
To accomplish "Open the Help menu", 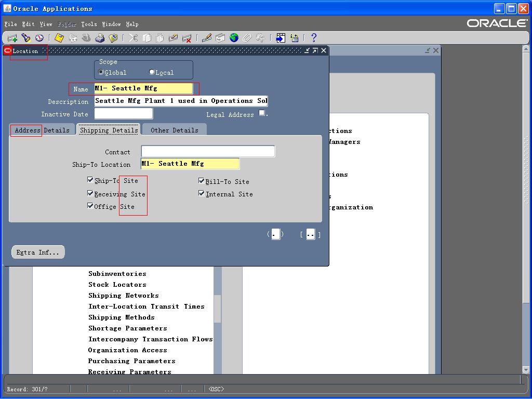I will [132, 24].
